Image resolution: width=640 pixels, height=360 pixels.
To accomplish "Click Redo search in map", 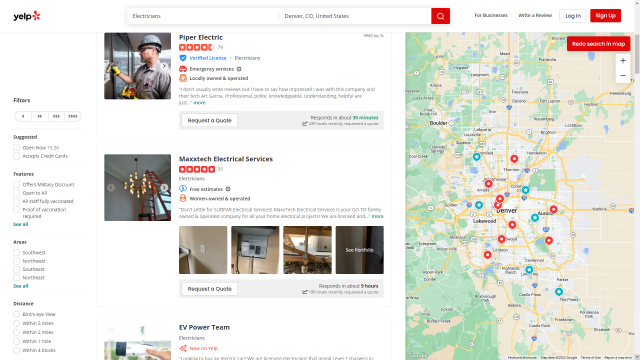I will pyautogui.click(x=598, y=44).
